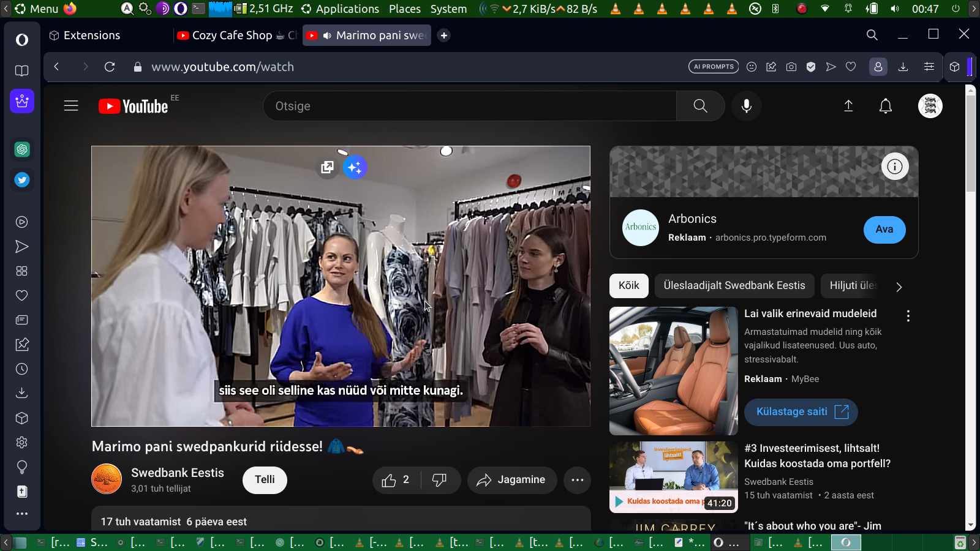Open the Opera profile button in toolbar
This screenshot has width=980, height=551.
tap(878, 67)
